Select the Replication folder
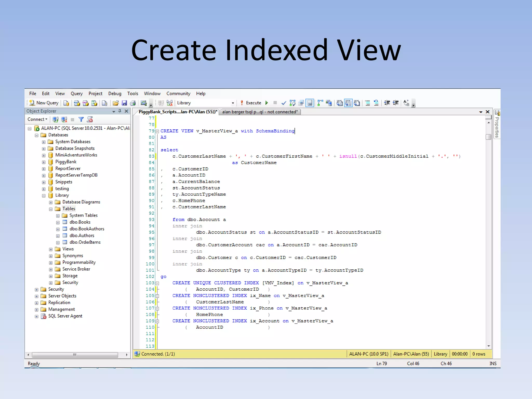This screenshot has width=532, height=399. pos(59,302)
